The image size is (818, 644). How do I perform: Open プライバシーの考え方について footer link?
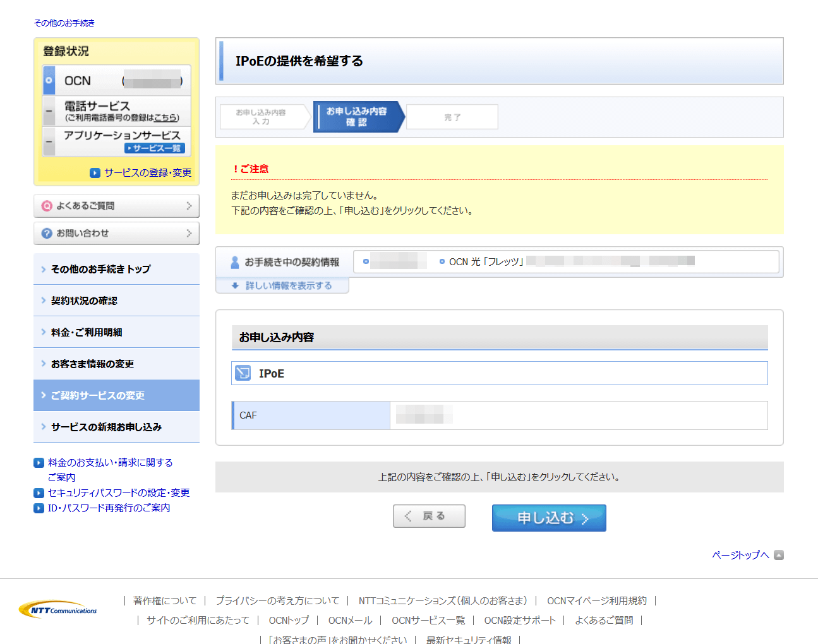click(277, 600)
